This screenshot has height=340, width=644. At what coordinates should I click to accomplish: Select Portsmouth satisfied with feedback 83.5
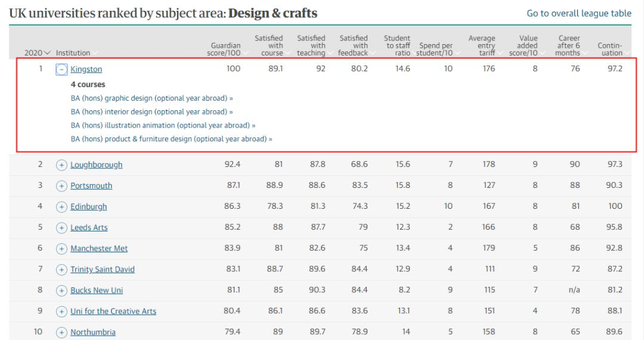coord(360,185)
